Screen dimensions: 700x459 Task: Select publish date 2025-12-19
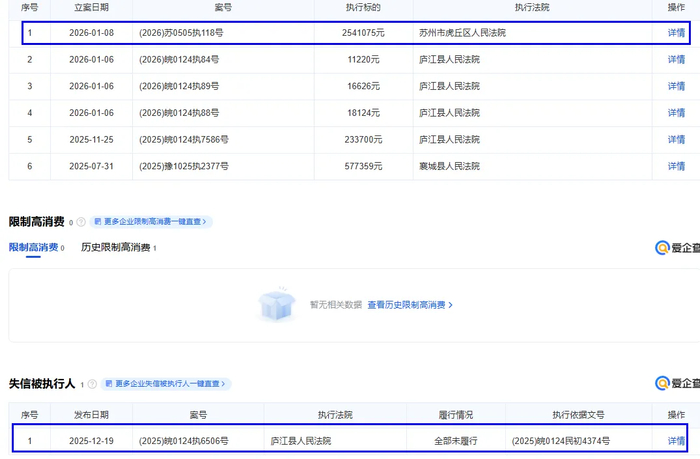tap(92, 441)
